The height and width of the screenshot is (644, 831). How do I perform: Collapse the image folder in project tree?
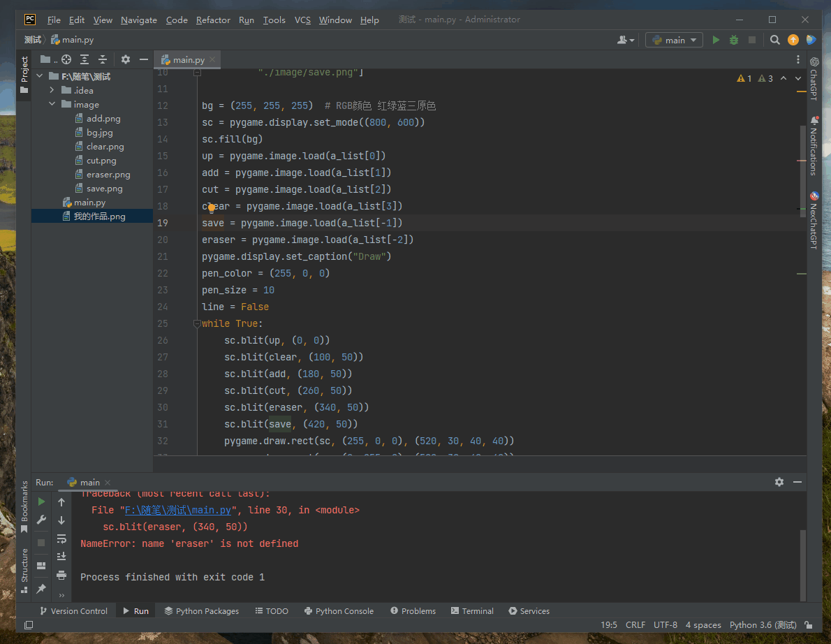click(x=52, y=105)
